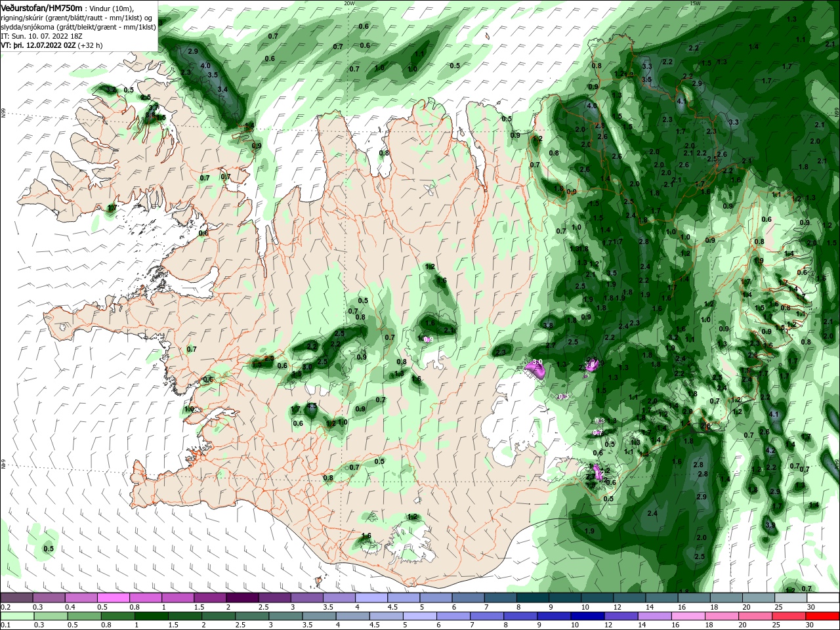
Task: Click the '3.4' precipitation value off the northwest coast
Action: coord(222,89)
